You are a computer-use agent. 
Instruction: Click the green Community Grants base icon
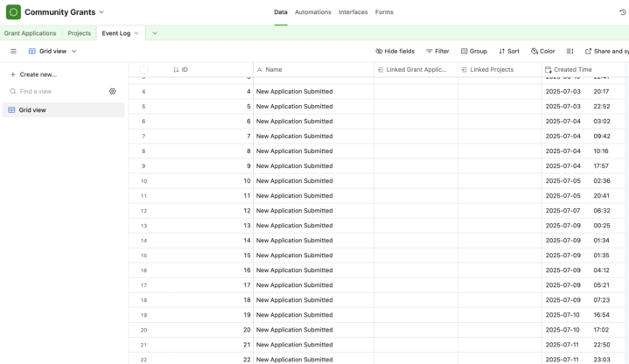(13, 12)
